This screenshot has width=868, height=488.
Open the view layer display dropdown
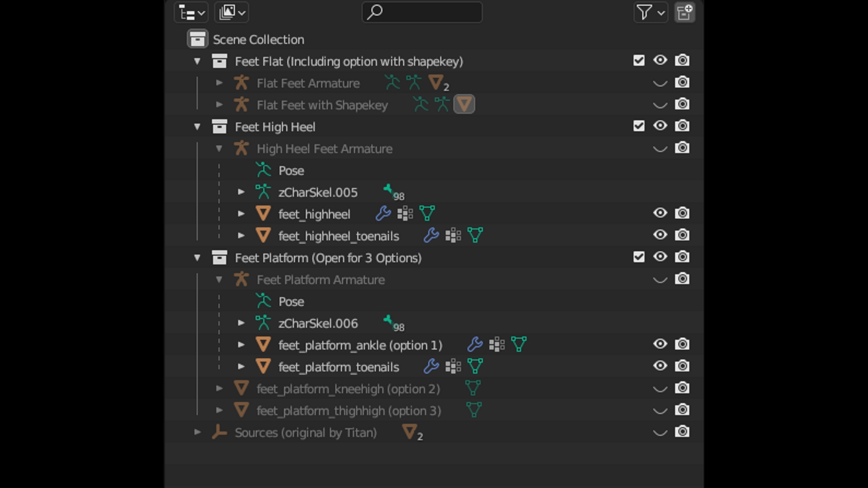coord(231,13)
